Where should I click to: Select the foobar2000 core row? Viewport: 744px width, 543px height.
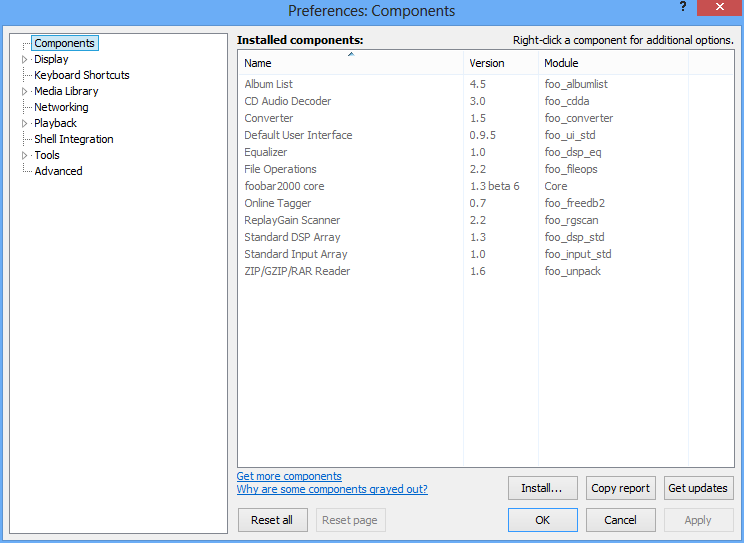coord(486,186)
